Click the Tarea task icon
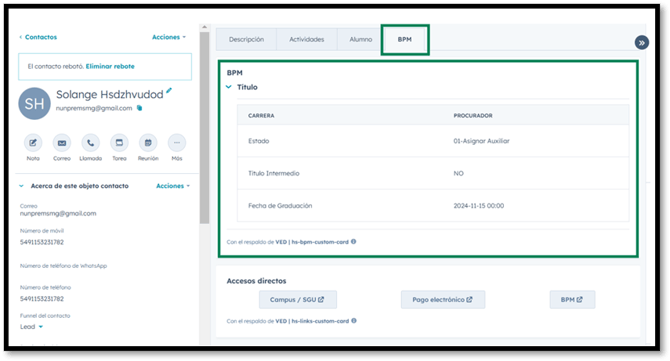 click(x=119, y=143)
